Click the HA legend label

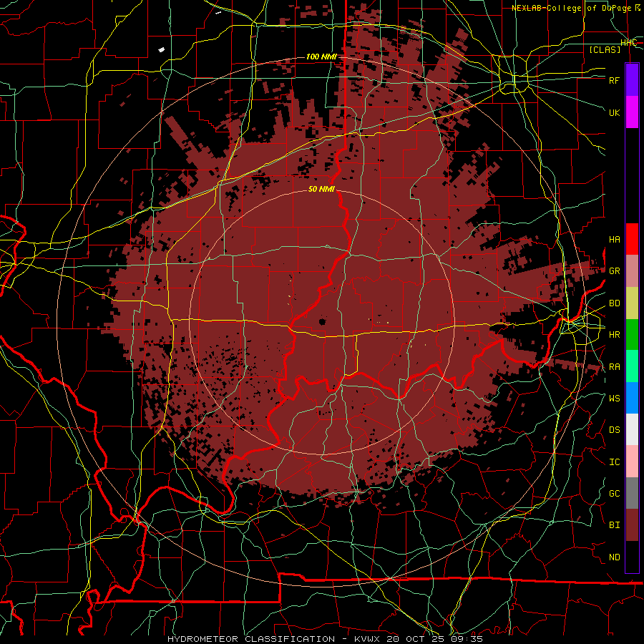pos(615,240)
